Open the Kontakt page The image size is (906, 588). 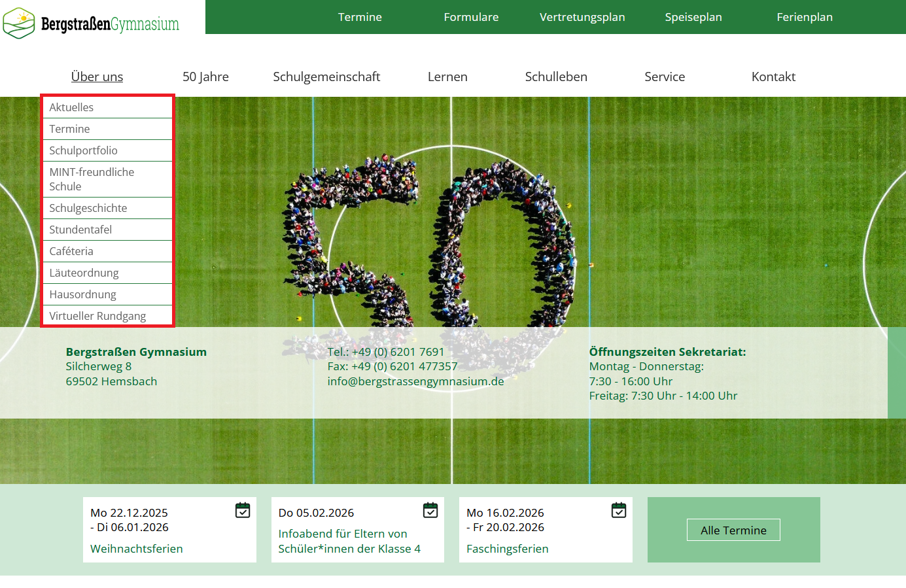773,77
